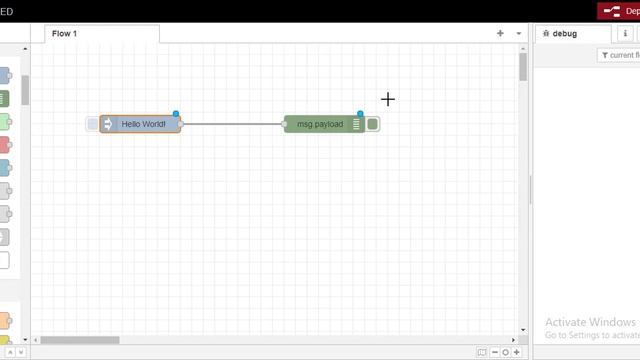Pick the light green node in the palette
The height and width of the screenshot is (360, 640).
coord(5,122)
